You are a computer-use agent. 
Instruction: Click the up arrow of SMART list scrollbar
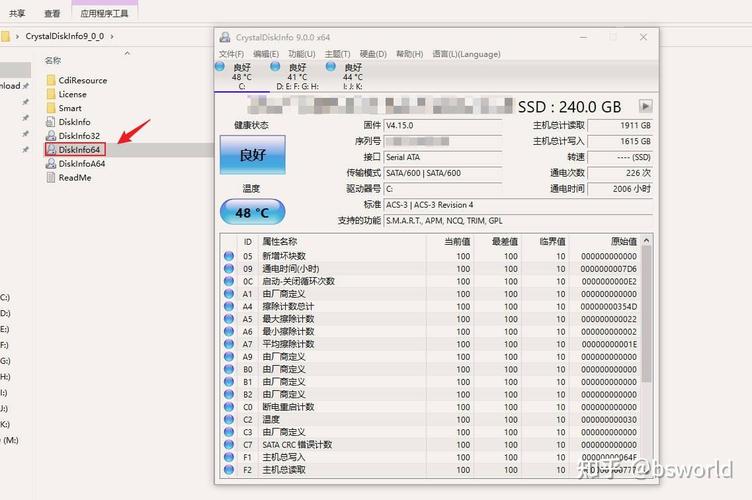(646, 240)
